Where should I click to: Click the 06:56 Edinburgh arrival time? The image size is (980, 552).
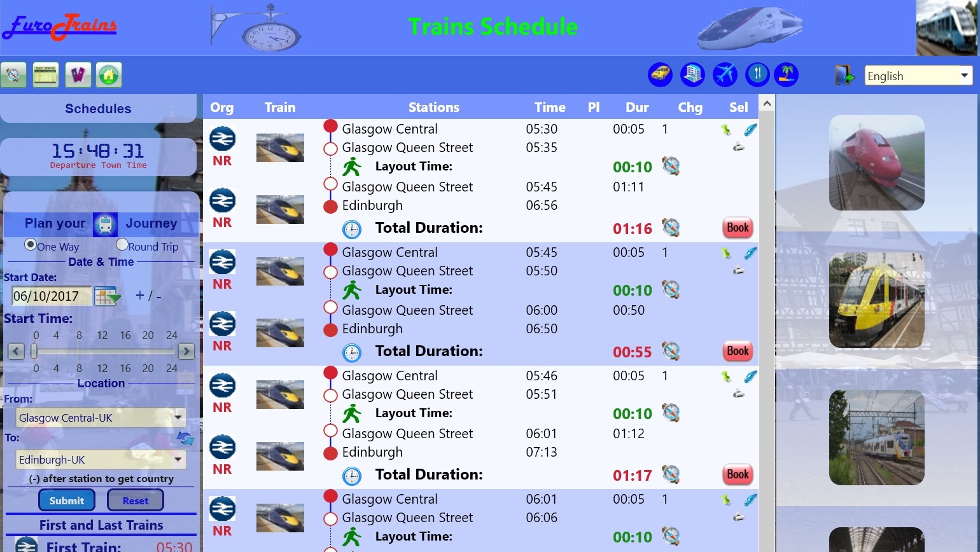pyautogui.click(x=542, y=205)
